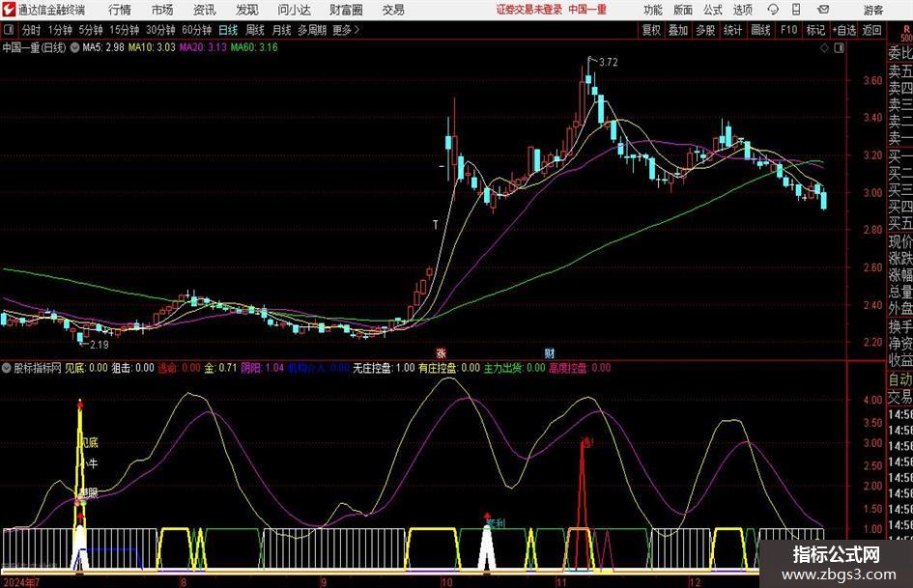This screenshot has height=588, width=913.
Task: Open the 功能 menu
Action: [x=653, y=10]
